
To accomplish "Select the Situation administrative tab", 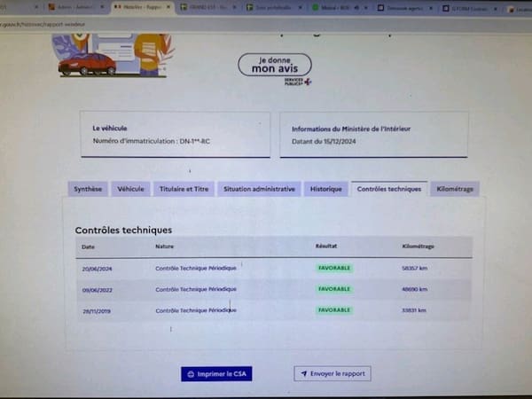I will (x=259, y=189).
